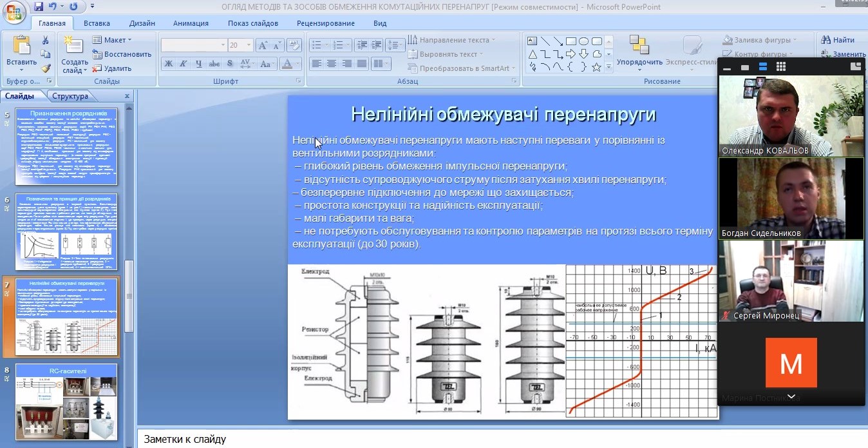Click the increase font size icon
Viewport: 868px width, 448px height.
[262, 45]
